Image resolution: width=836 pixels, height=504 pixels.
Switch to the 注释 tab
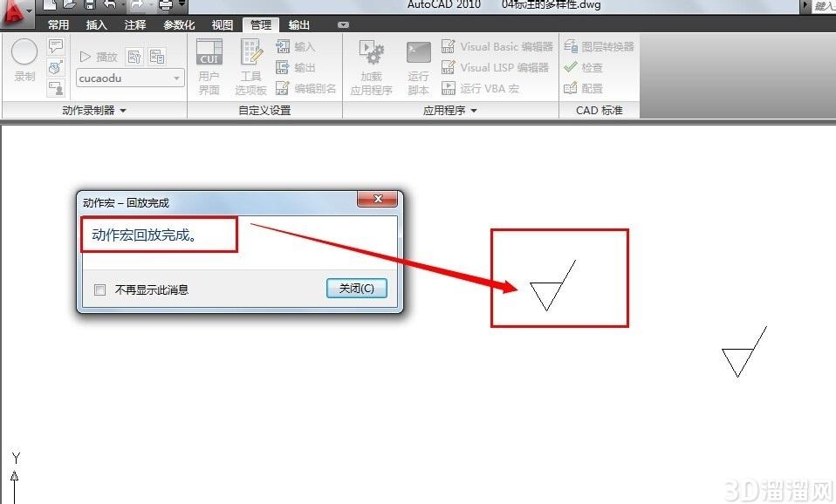(135, 25)
